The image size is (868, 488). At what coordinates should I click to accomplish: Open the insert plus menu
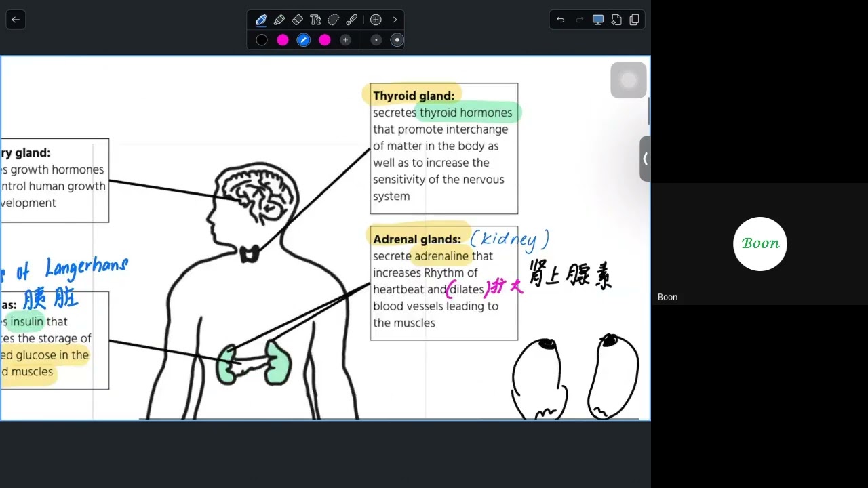(376, 20)
